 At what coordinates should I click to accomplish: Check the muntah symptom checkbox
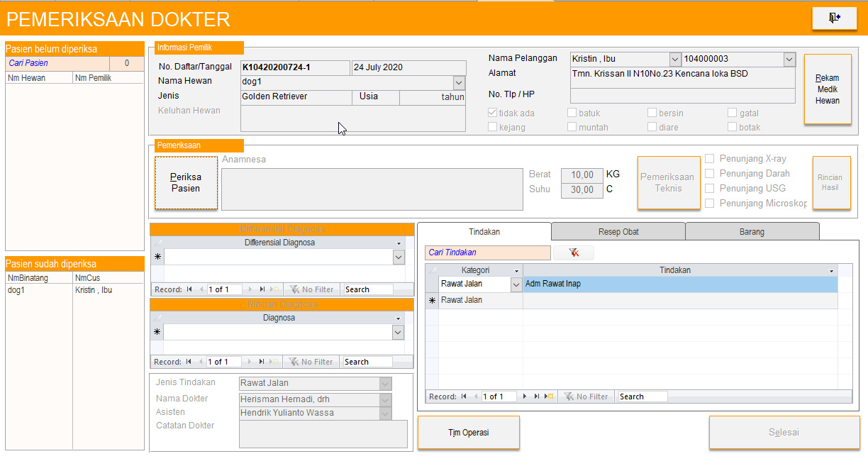[x=572, y=127]
